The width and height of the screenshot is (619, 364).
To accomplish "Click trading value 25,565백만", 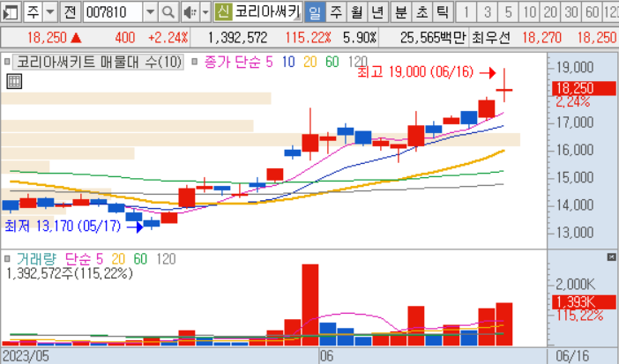I will click(x=433, y=38).
